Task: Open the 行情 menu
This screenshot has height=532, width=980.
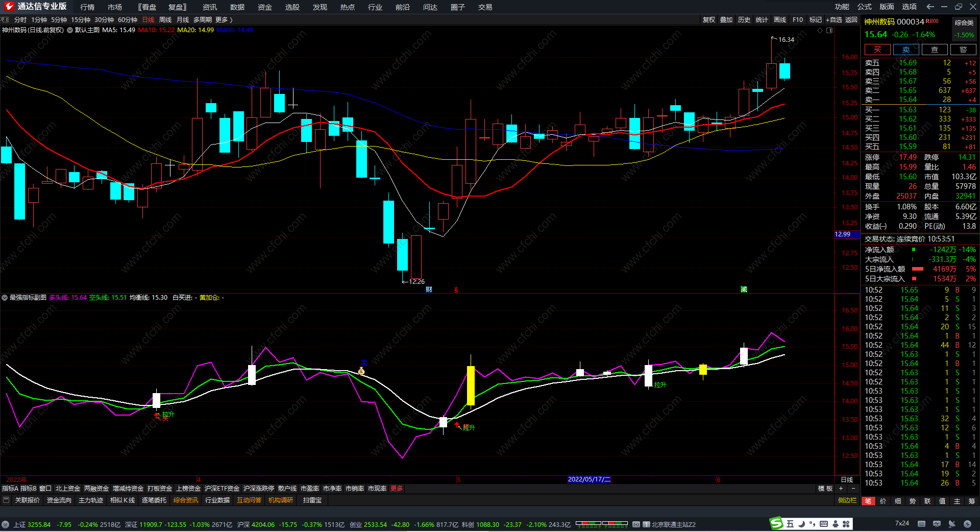Action: pyautogui.click(x=87, y=7)
